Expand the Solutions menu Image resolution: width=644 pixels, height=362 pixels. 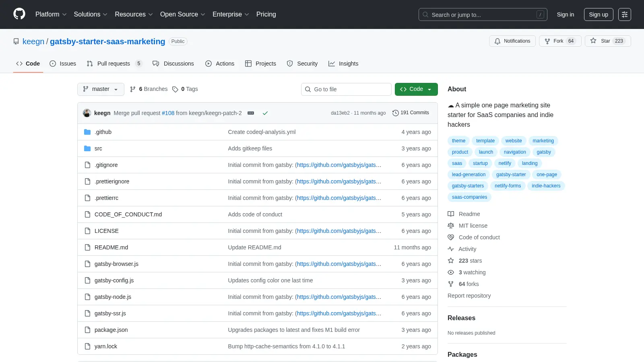coord(91,14)
